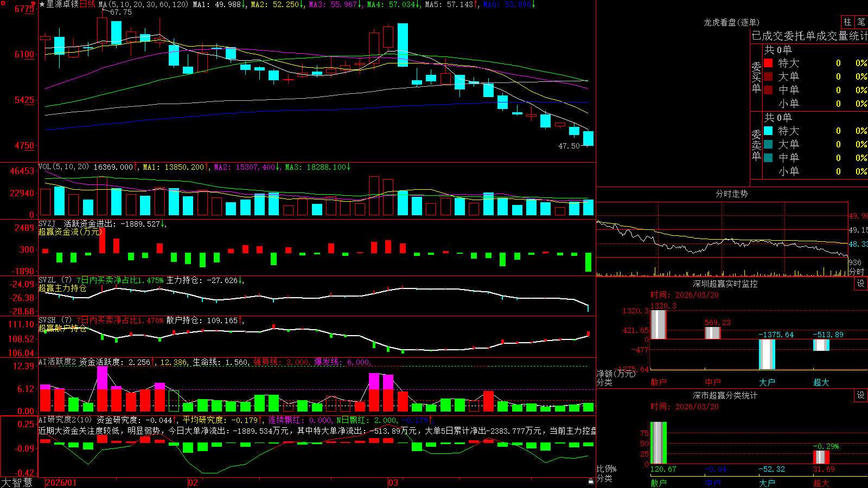Select the SVZL indicator label
This screenshot has width=868, height=488.
tap(47, 280)
